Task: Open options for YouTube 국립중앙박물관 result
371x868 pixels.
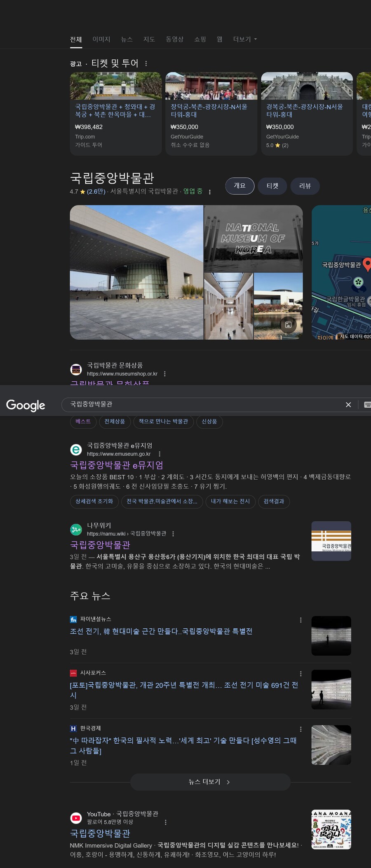Action: (x=166, y=822)
